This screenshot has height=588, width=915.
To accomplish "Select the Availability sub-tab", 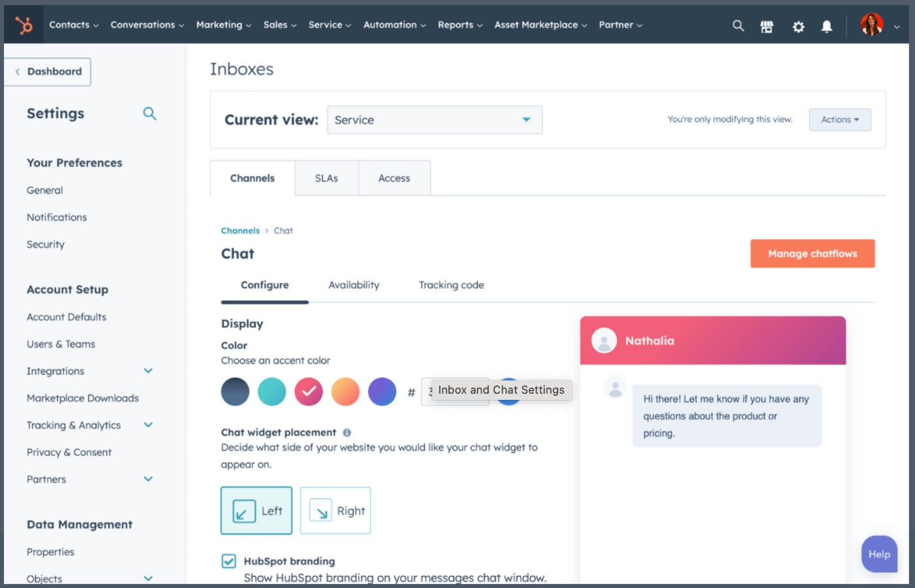I will tap(354, 286).
